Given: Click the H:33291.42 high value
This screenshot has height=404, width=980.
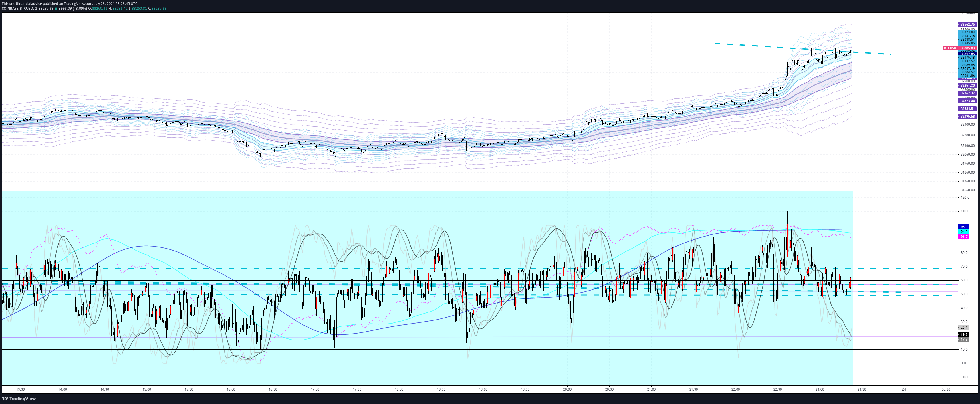Looking at the screenshot, I should click(118, 8).
